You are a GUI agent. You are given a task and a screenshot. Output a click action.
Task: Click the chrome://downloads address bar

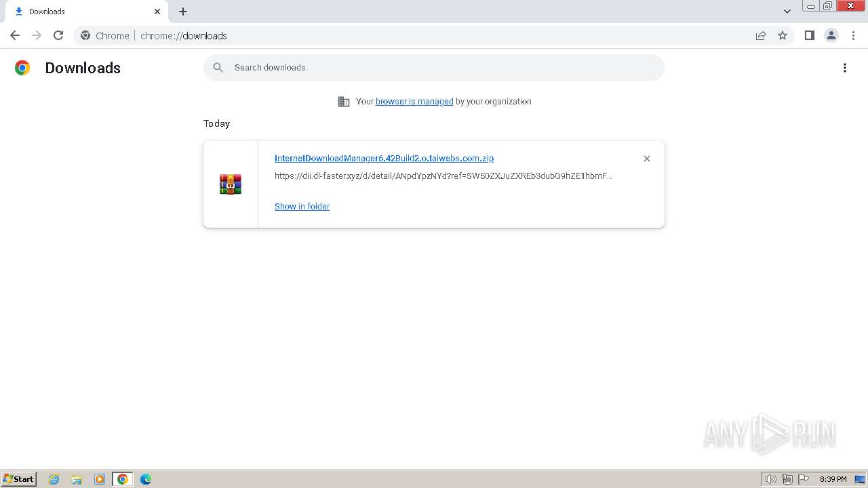click(x=434, y=35)
